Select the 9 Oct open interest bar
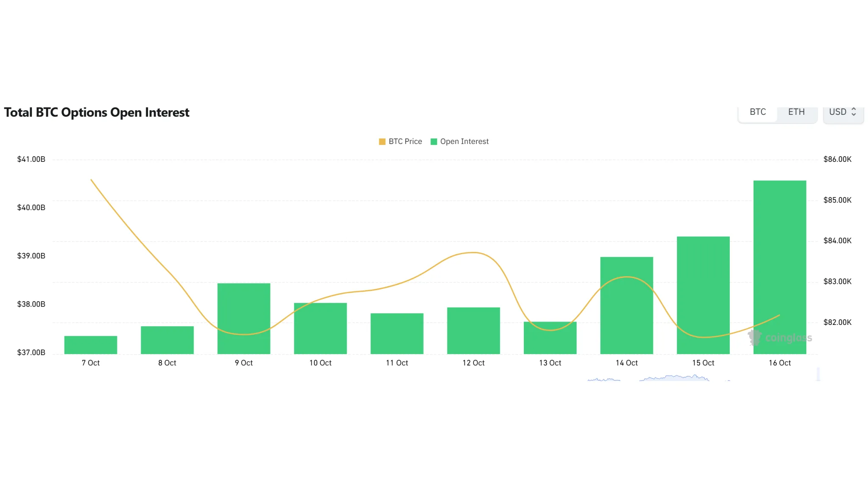The height and width of the screenshot is (488, 868). pos(244,319)
